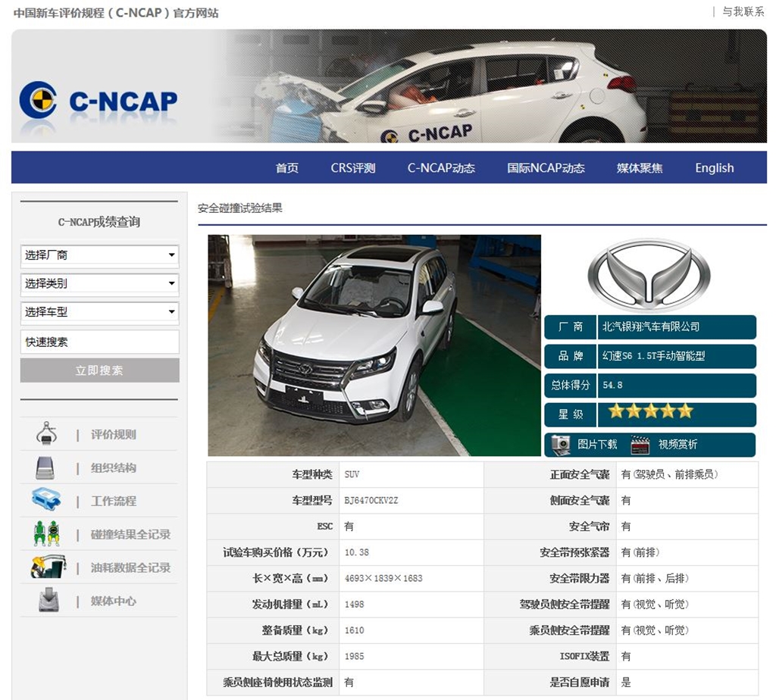The height and width of the screenshot is (700, 776).
Task: Go to the 首页 menu item
Action: click(287, 168)
